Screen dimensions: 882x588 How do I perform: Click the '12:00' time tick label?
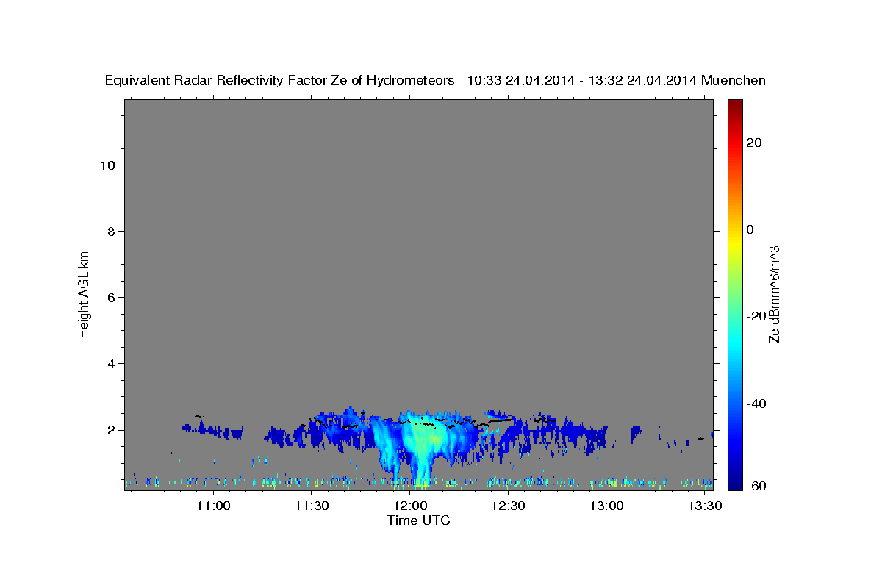(x=410, y=506)
